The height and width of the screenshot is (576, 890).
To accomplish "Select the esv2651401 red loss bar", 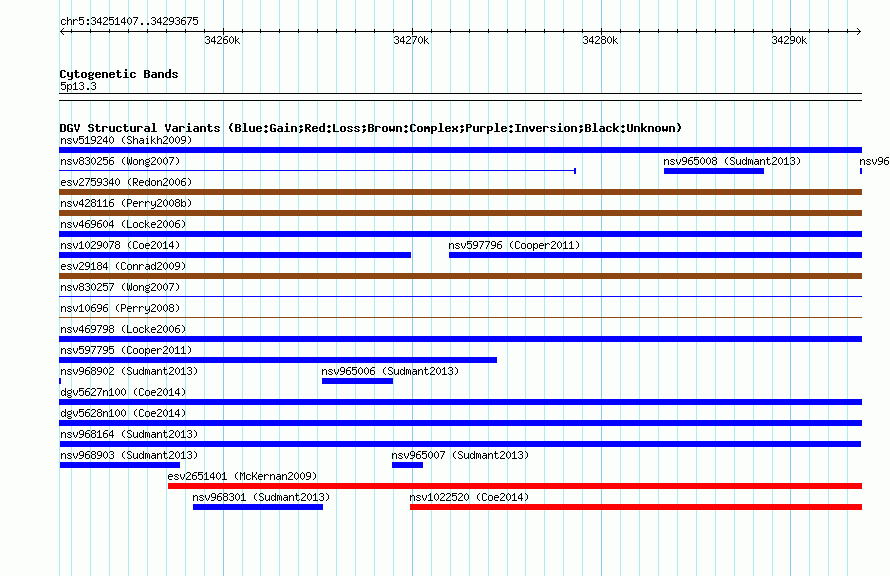I will click(515, 486).
